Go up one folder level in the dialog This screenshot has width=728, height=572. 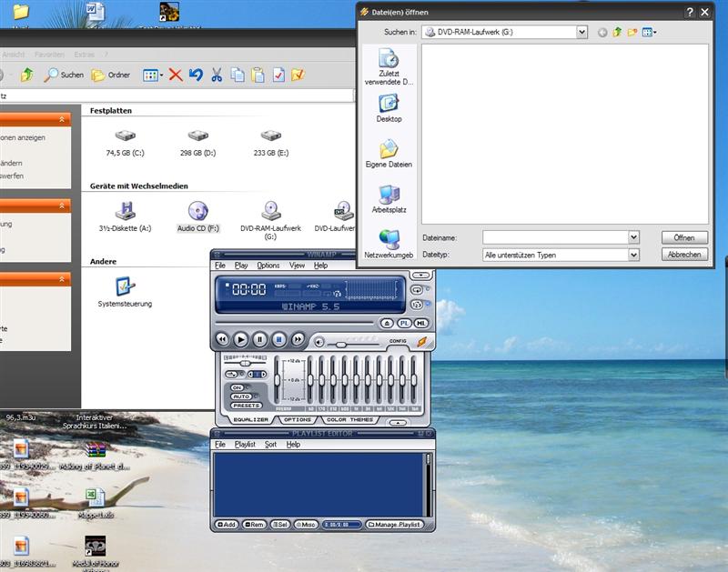(x=617, y=32)
